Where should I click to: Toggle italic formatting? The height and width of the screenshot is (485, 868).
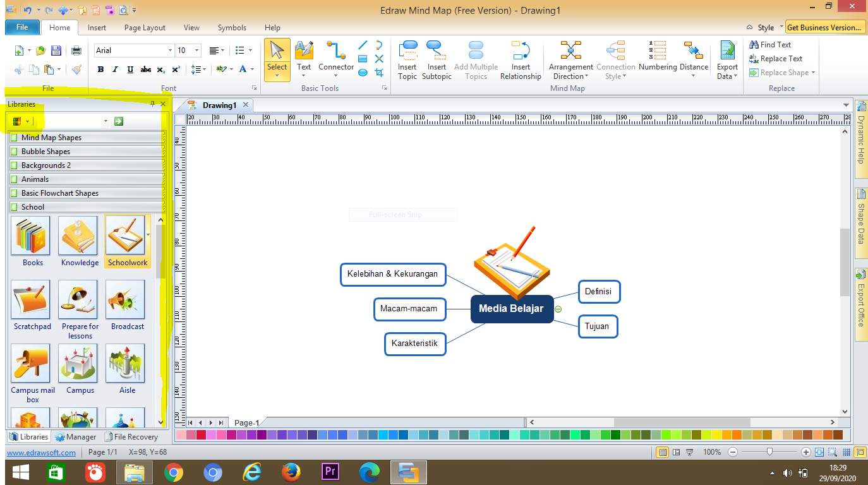(x=114, y=69)
